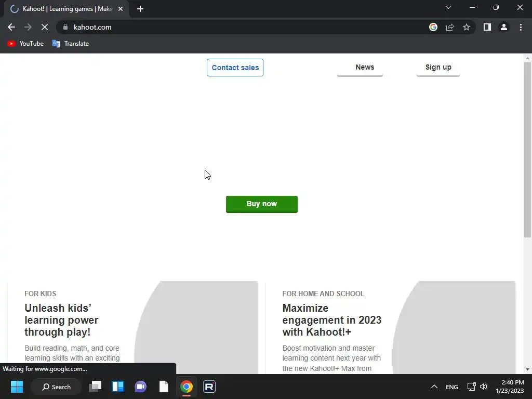Image resolution: width=532 pixels, height=399 pixels.
Task: Open the taskbar Search box
Action: [x=56, y=387]
